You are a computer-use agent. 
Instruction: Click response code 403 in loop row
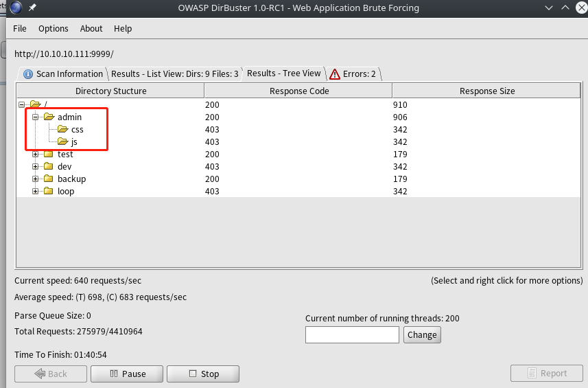point(212,192)
